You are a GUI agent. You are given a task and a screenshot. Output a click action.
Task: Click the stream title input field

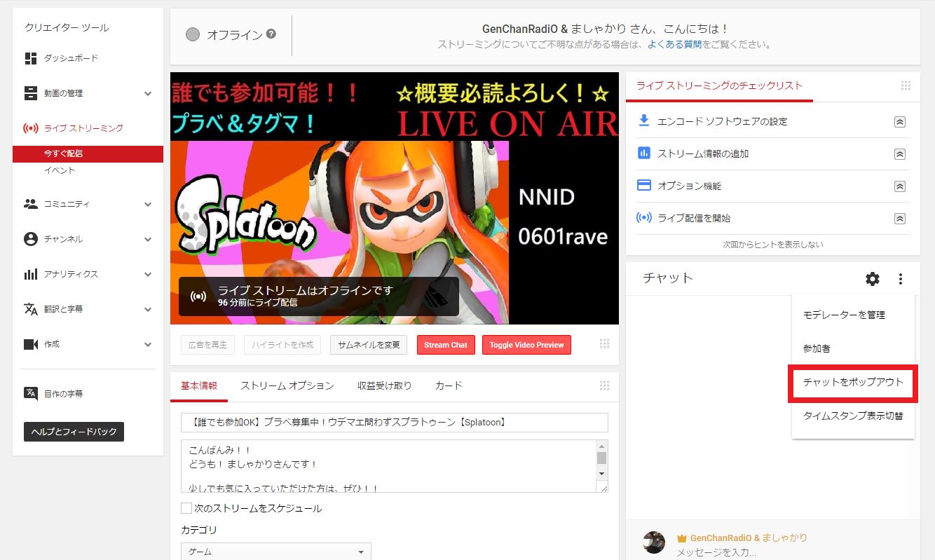pos(395,423)
